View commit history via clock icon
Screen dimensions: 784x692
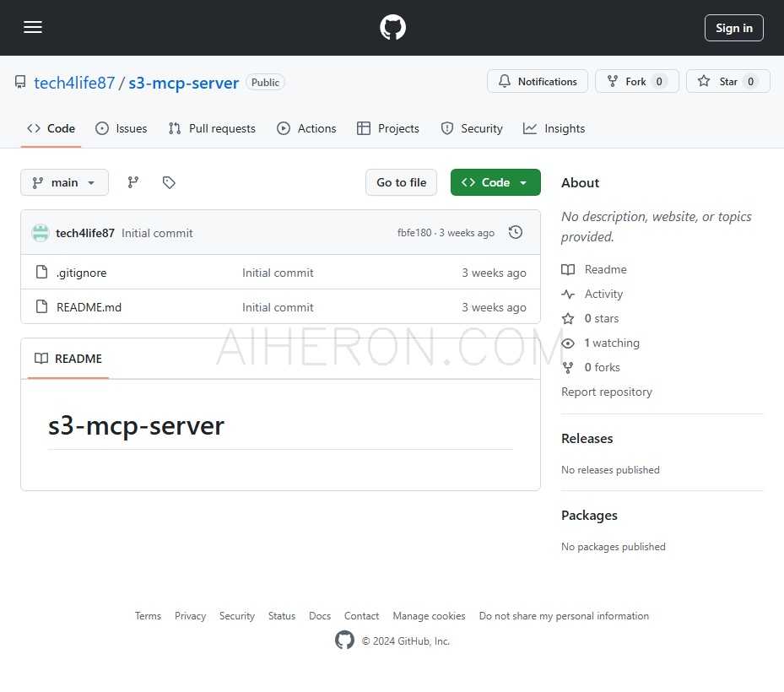[515, 233]
